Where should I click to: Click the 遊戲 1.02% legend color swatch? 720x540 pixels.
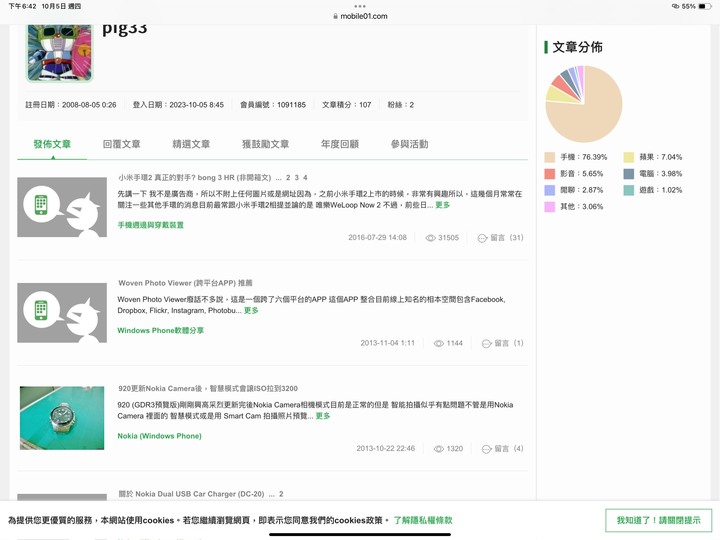(x=629, y=190)
